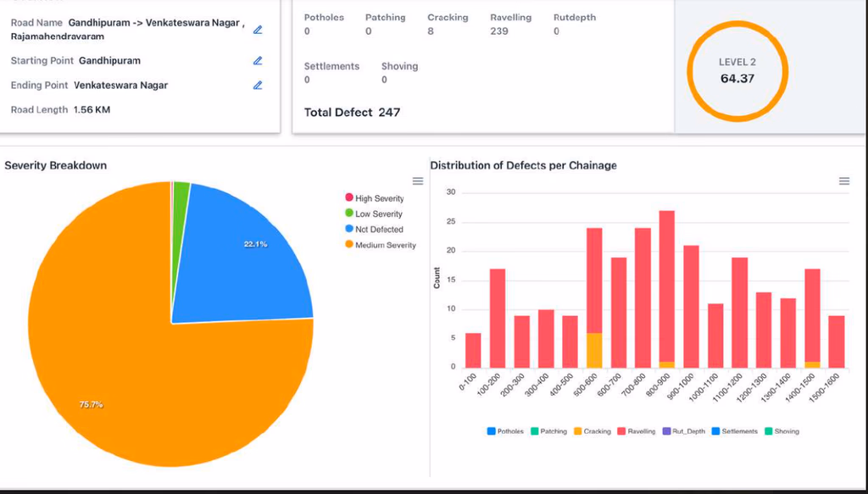Click the Ravelling count 239
868x494 pixels.
click(x=498, y=31)
